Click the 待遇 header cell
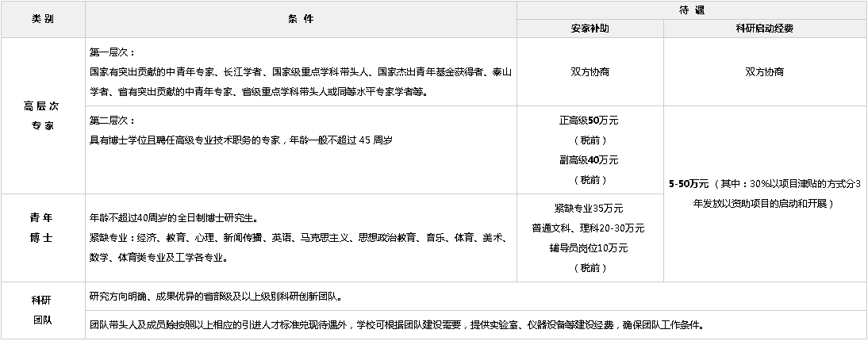The width and height of the screenshot is (868, 341). click(691, 10)
